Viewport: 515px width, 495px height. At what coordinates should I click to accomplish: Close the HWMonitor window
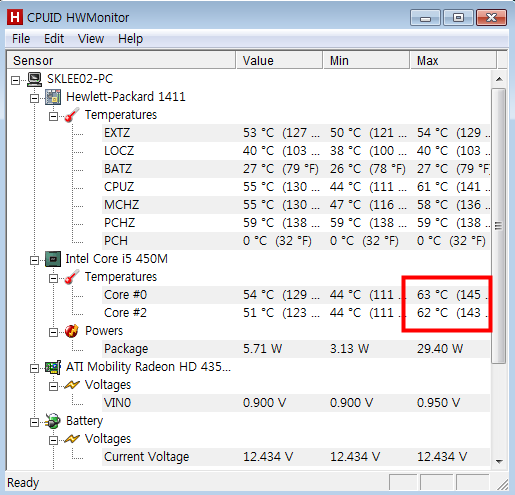(x=491, y=18)
